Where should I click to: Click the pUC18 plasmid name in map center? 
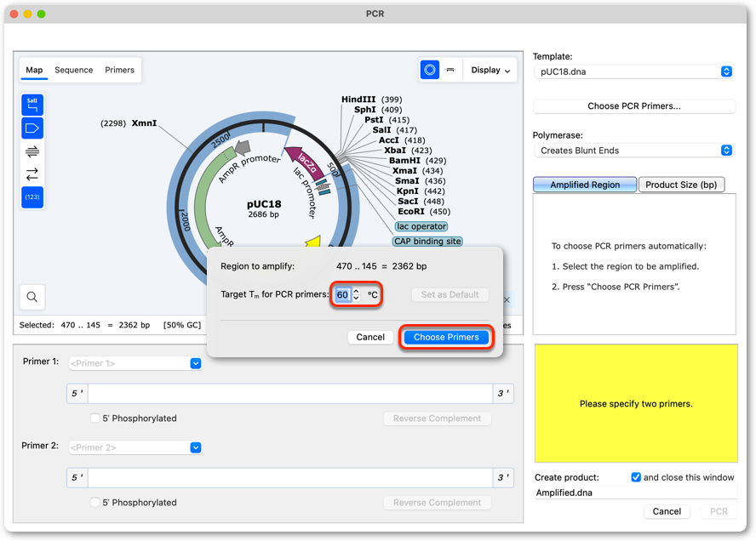pyautogui.click(x=264, y=204)
